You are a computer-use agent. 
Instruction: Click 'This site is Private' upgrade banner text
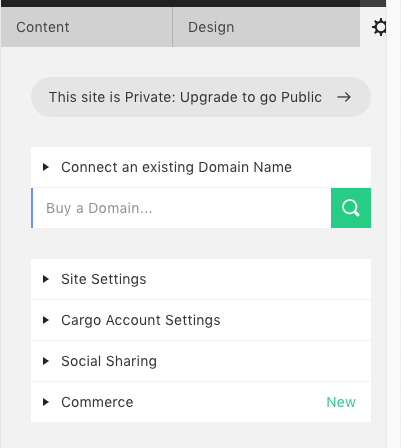185,97
